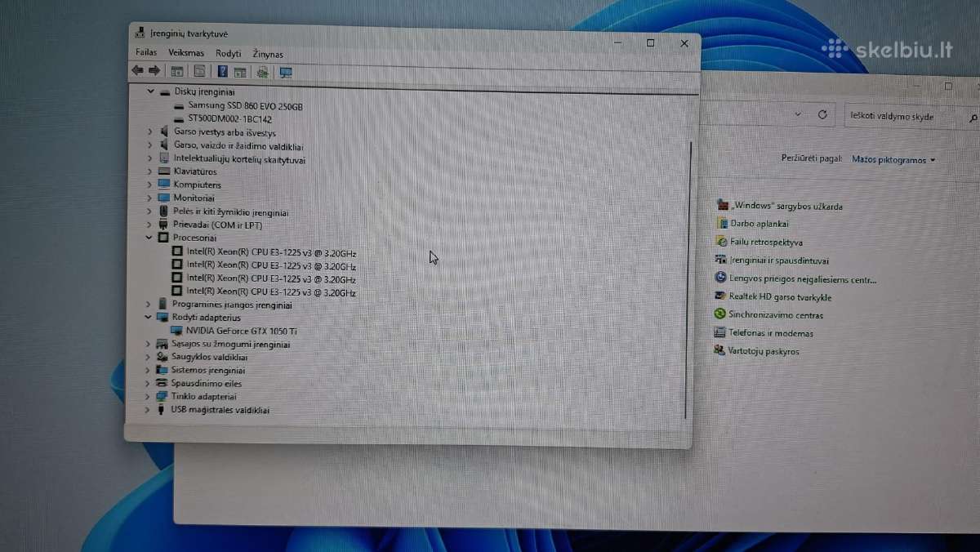Expand the Klaviatūros category

point(149,171)
